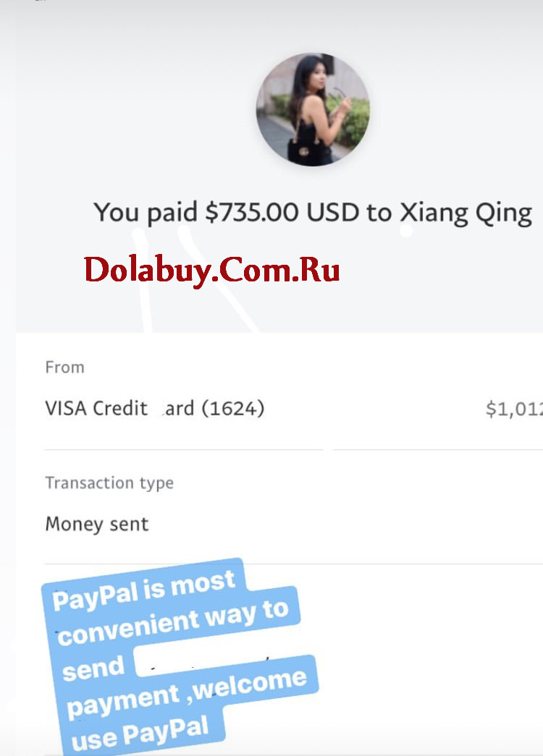
Task: Tap the 'PayPal is most' sticker line
Action: [144, 590]
